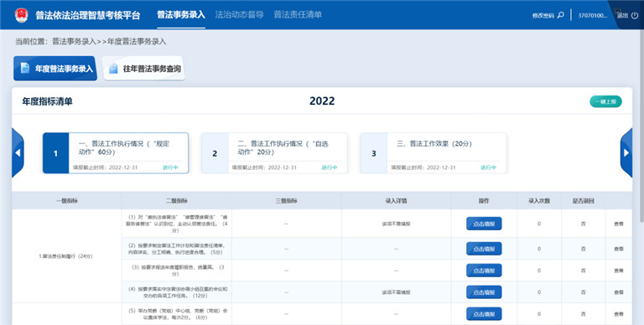644x325 pixels.
Task: Click the 退出 logout text
Action: 622,16
